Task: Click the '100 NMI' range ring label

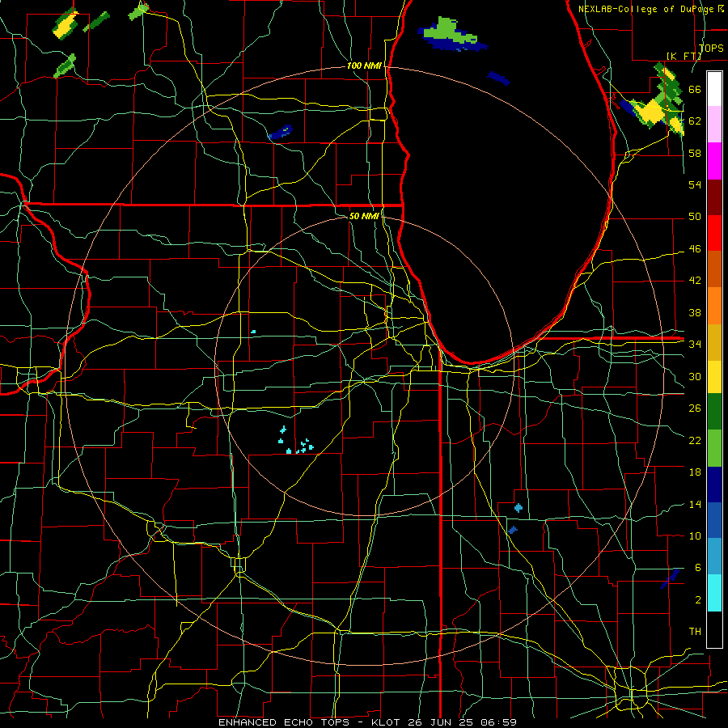Action: pyautogui.click(x=364, y=66)
